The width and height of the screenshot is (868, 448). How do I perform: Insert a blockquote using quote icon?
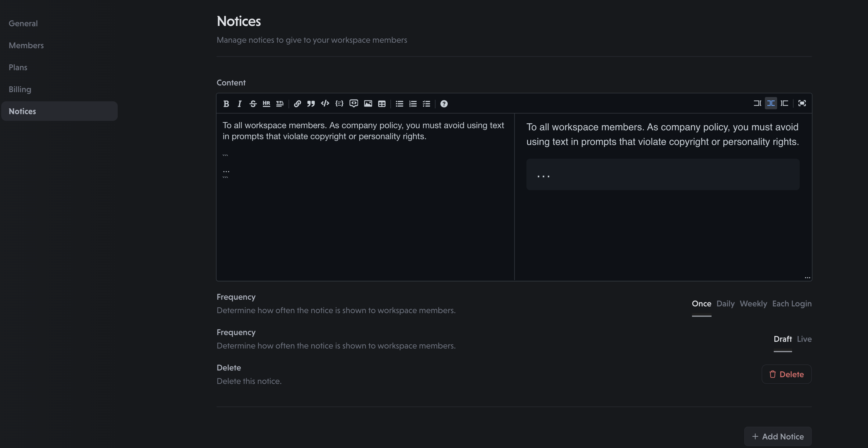(x=311, y=103)
